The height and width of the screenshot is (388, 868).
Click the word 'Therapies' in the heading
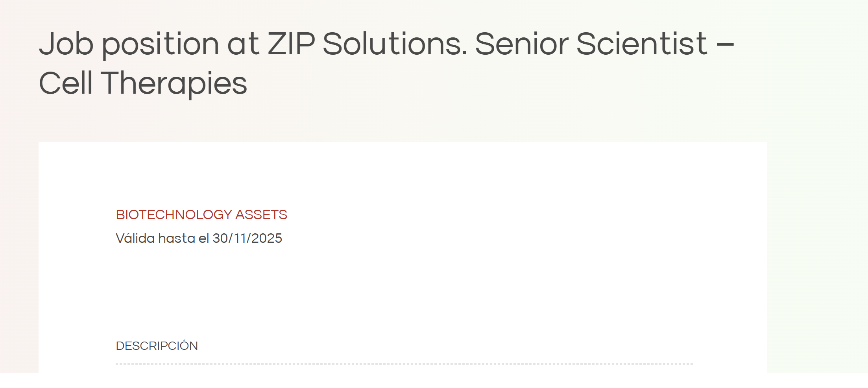[174, 84]
